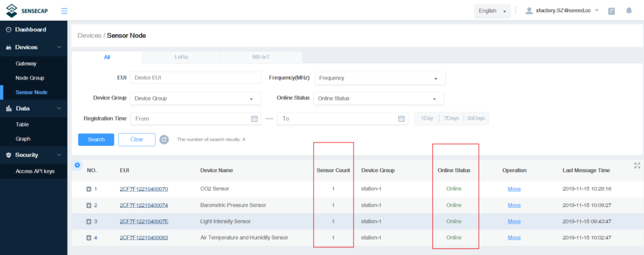This screenshot has height=255, width=644.
Task: Click the Last Message Time column header
Action: coord(586,171)
